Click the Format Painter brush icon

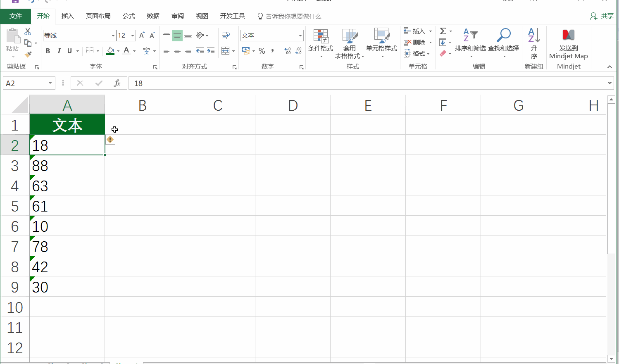28,54
